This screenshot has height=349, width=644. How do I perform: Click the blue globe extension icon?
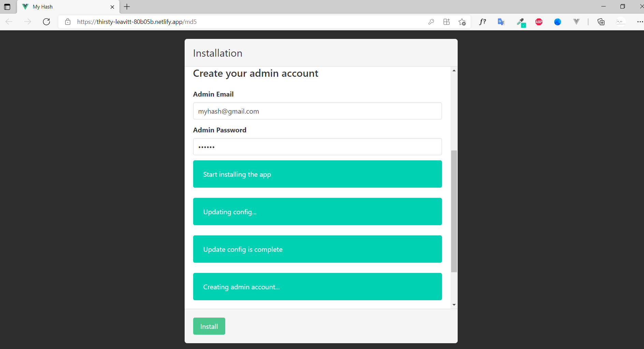coord(558,22)
